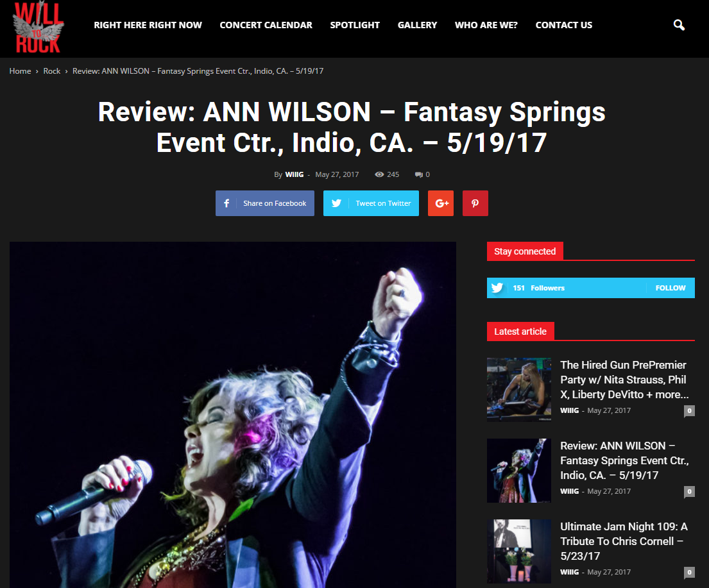Open the Gallery menu item

(x=417, y=25)
